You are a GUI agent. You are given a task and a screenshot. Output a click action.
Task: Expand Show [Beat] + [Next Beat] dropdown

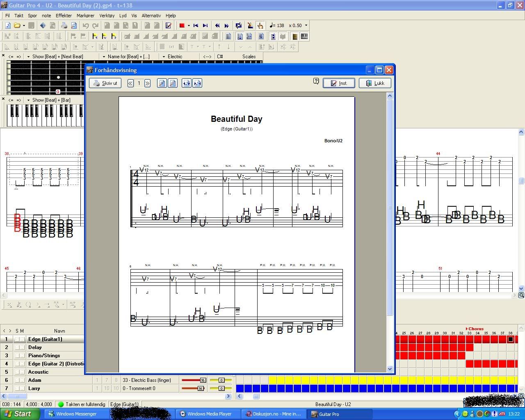point(28,57)
